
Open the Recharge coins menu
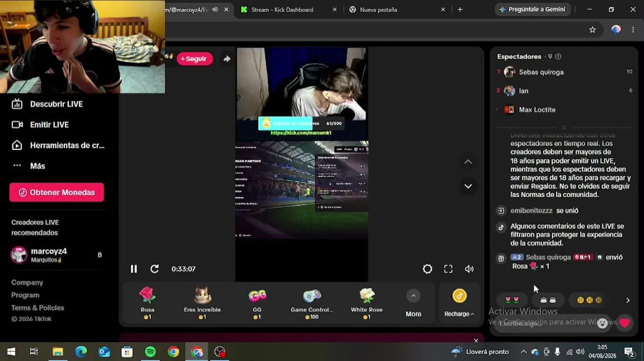coord(459,304)
